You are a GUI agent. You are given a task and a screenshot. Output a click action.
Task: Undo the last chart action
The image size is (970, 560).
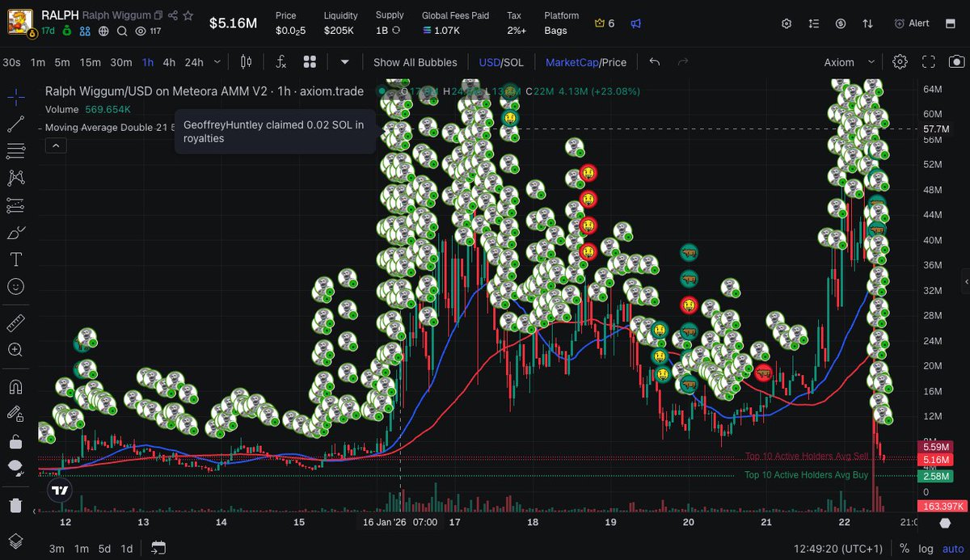click(655, 62)
